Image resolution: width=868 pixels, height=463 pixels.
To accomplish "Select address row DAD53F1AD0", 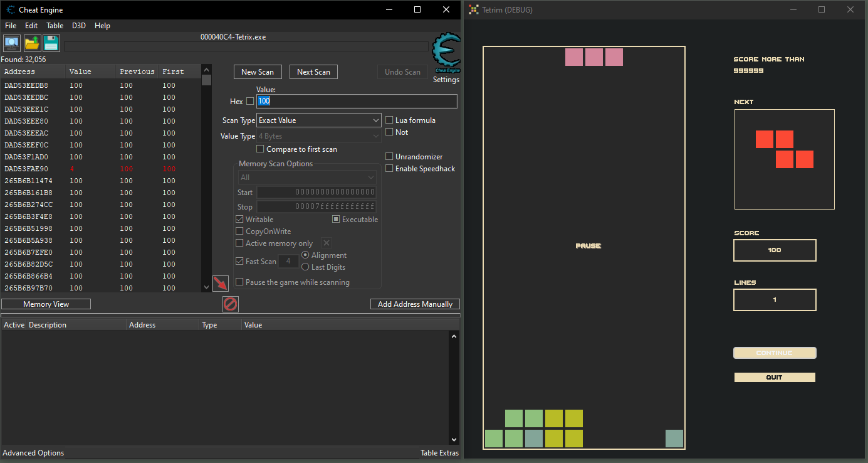I will [x=100, y=157].
